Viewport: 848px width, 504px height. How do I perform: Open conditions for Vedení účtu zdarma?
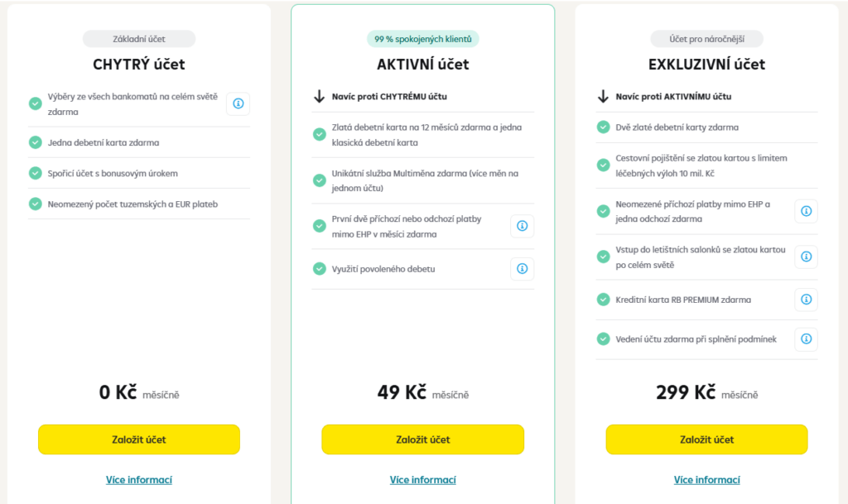806,338
